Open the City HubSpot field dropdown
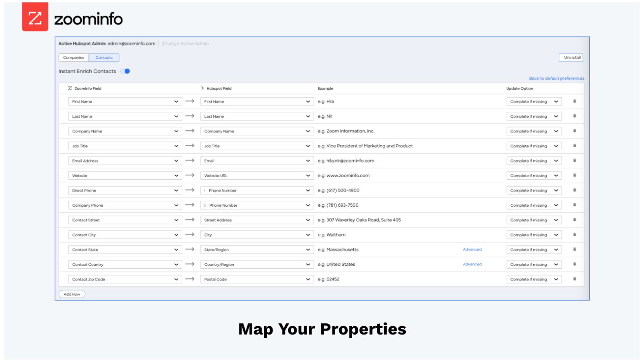 pyautogui.click(x=257, y=235)
